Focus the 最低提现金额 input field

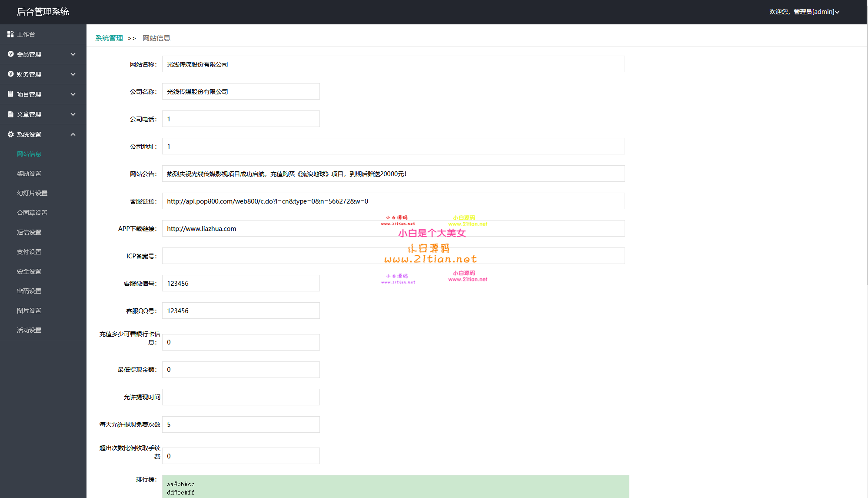click(241, 370)
